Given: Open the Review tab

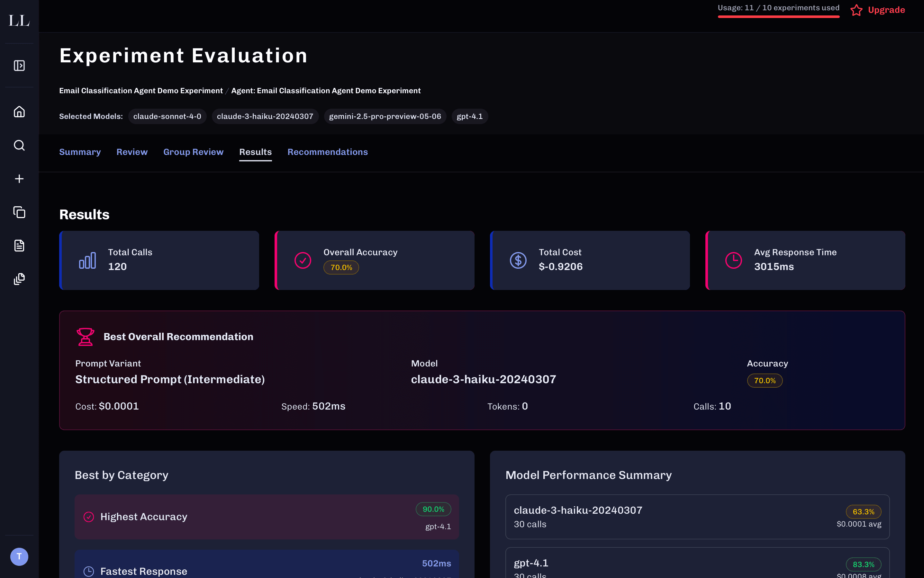Looking at the screenshot, I should (132, 152).
